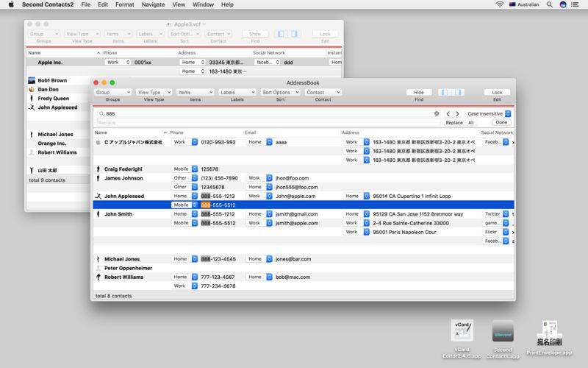Image resolution: width=588 pixels, height=368 pixels.
Task: Clear the 888 search field
Action: click(437, 113)
